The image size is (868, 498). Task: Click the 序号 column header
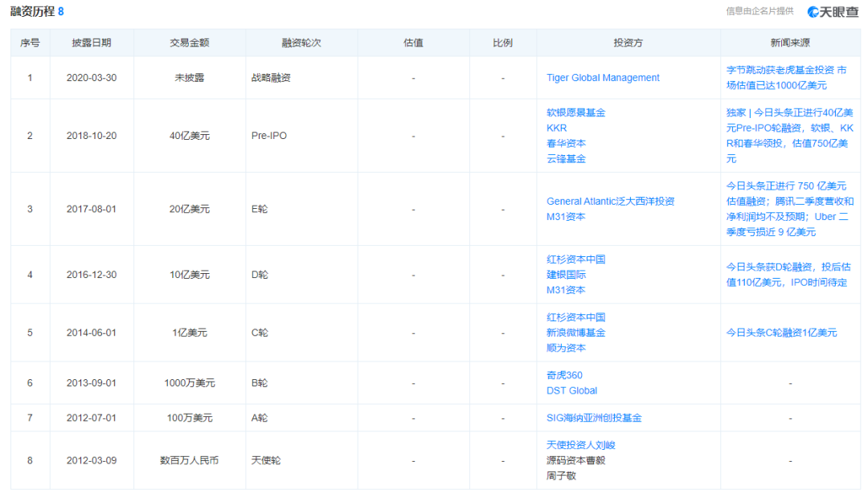(30, 43)
